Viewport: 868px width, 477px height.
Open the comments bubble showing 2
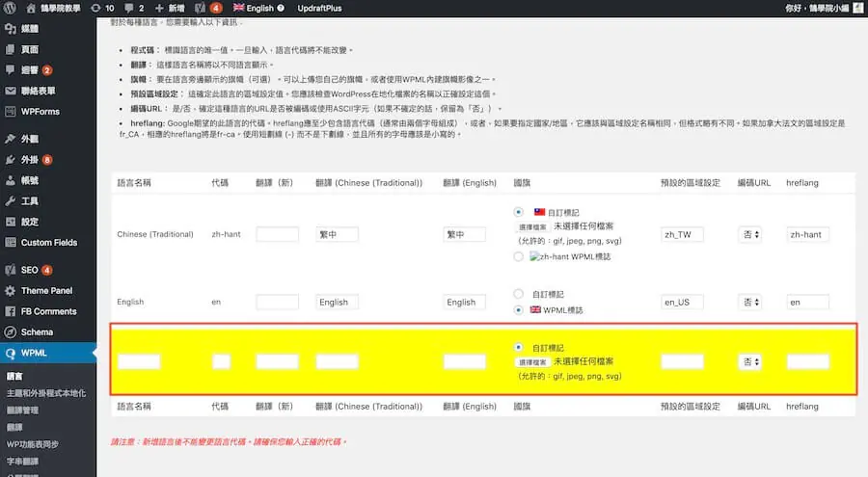coord(129,8)
